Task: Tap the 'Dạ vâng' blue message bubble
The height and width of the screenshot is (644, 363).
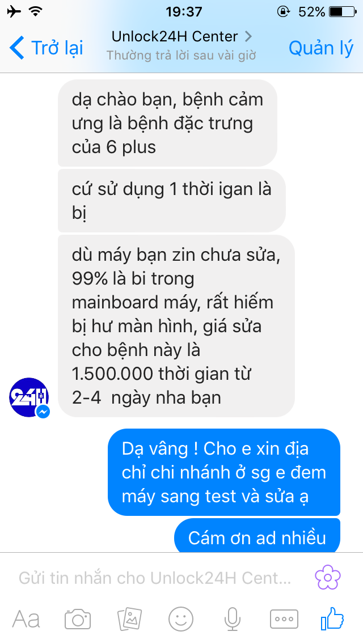Action: pos(224,472)
